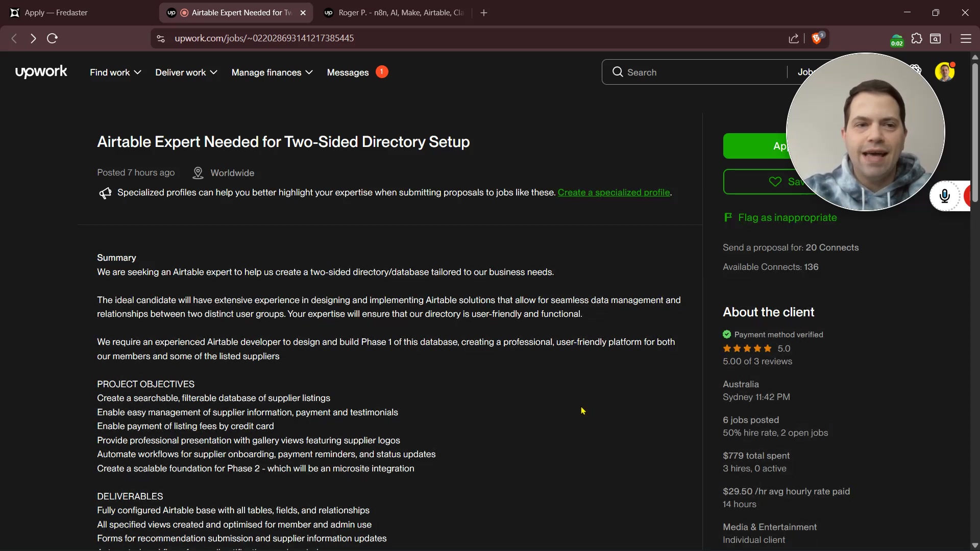
Task: Click the site settings icon in the address bar
Action: [161, 38]
